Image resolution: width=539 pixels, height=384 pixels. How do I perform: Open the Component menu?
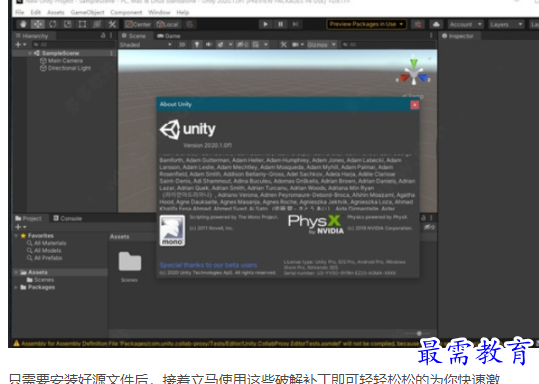(x=126, y=12)
